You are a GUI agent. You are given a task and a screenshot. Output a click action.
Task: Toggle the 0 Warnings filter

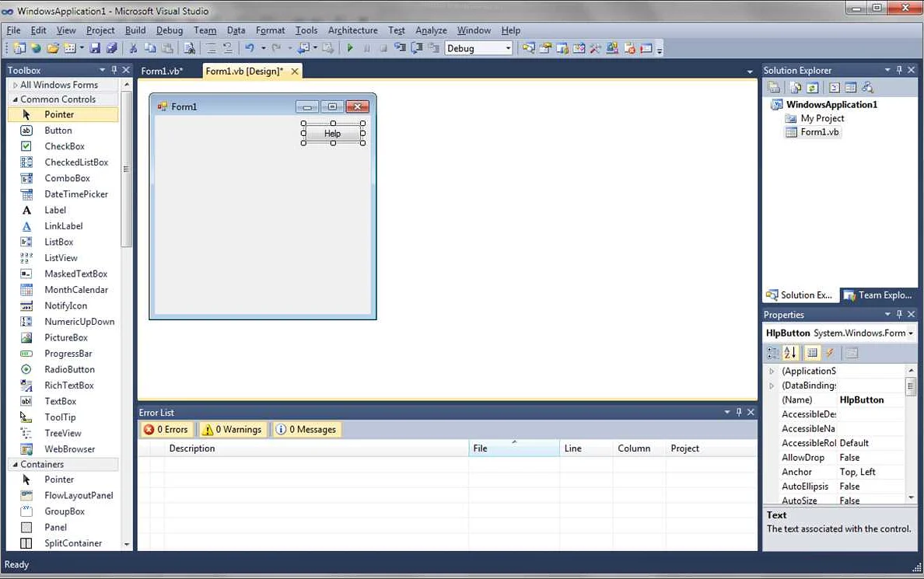coord(232,429)
